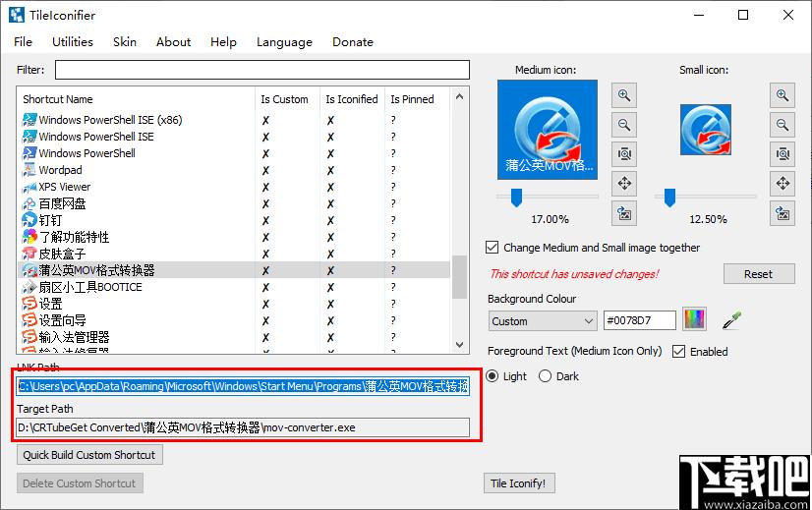Click Tile Iconify! button
The width and height of the screenshot is (812, 510).
pos(518,483)
